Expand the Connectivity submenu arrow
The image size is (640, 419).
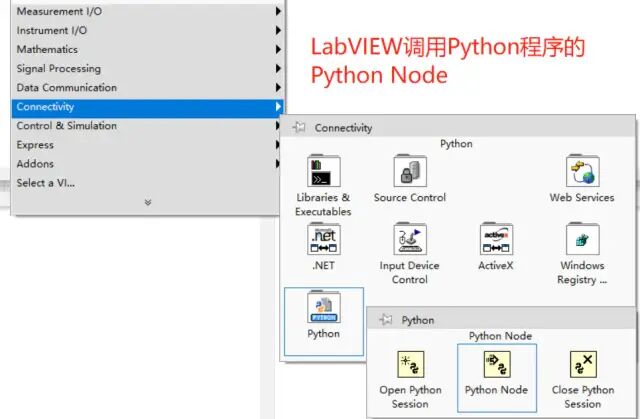click(x=278, y=106)
